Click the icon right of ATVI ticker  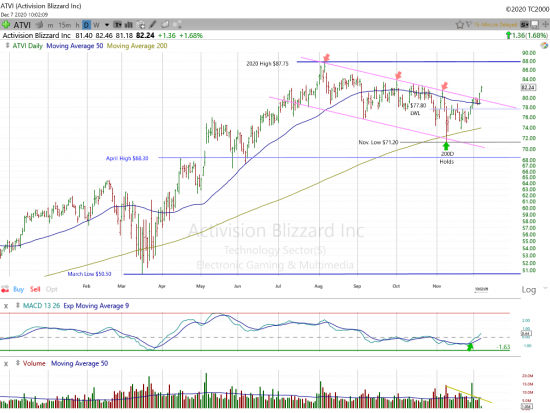click(x=40, y=25)
